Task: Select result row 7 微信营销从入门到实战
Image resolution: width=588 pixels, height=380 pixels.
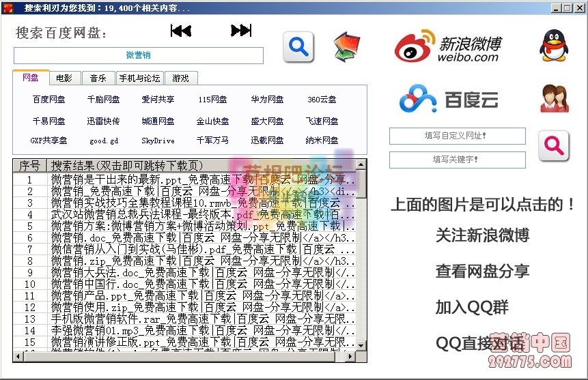Action: (184, 249)
